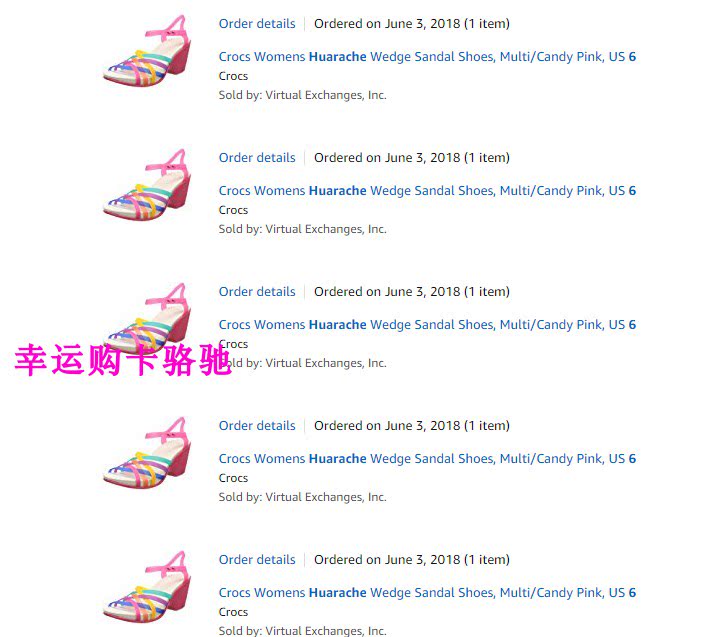Image resolution: width=728 pixels, height=637 pixels.
Task: Click fifth Crocs Huarache Wedge Sandal product title
Action: click(427, 593)
